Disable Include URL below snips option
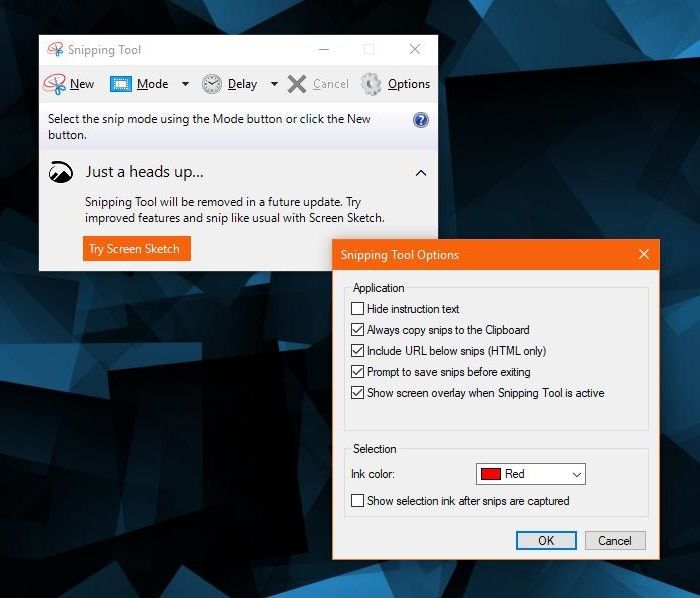This screenshot has width=700, height=598. pyautogui.click(x=358, y=351)
